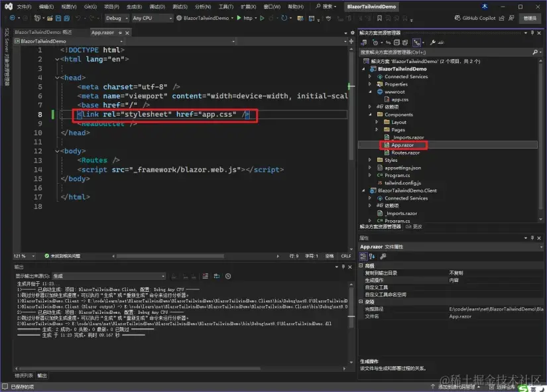This screenshot has width=547, height=392.
Task: Click Clear All icon in Output panel toolbar
Action: pos(206,276)
